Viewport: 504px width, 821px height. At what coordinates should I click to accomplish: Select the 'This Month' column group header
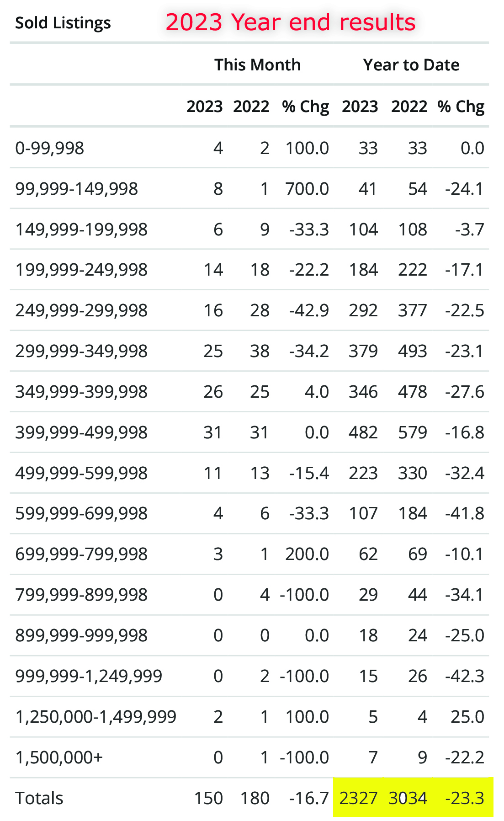coord(257,65)
